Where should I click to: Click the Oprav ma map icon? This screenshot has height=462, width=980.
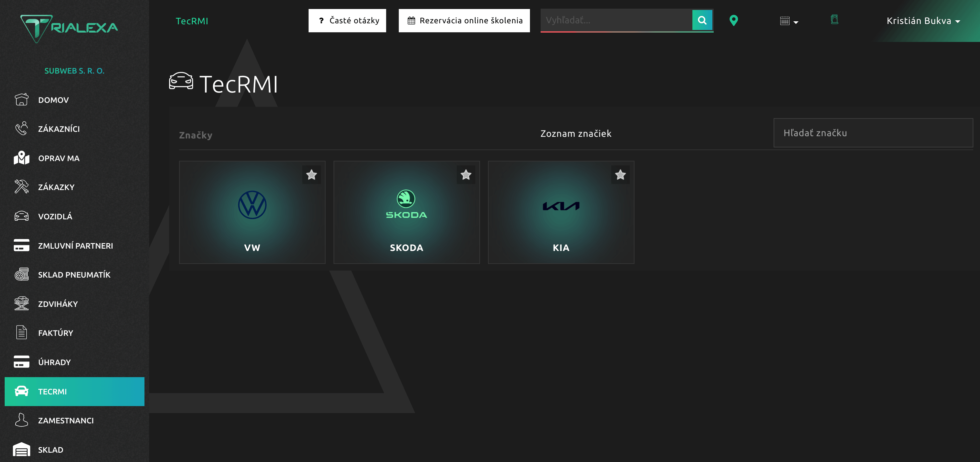[21, 158]
